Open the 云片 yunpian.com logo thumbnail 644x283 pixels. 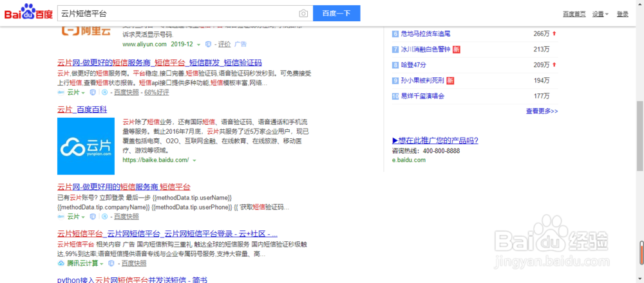[86, 146]
